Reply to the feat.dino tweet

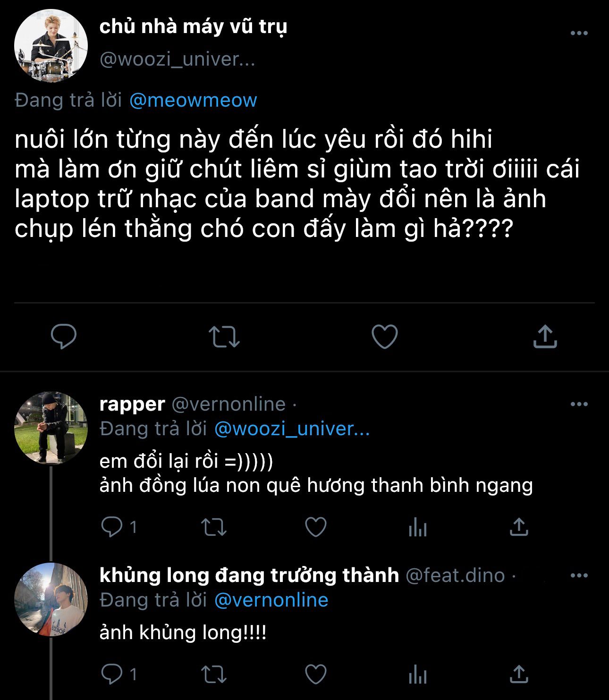(x=112, y=674)
